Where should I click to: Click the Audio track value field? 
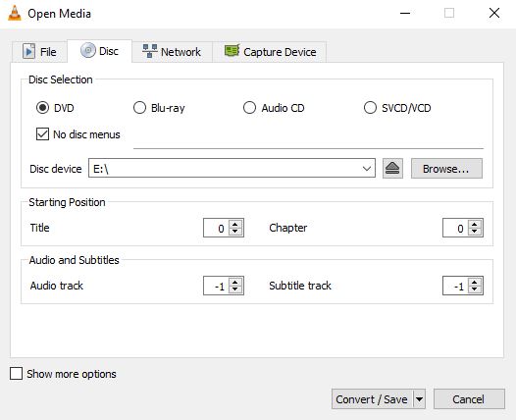pyautogui.click(x=217, y=286)
